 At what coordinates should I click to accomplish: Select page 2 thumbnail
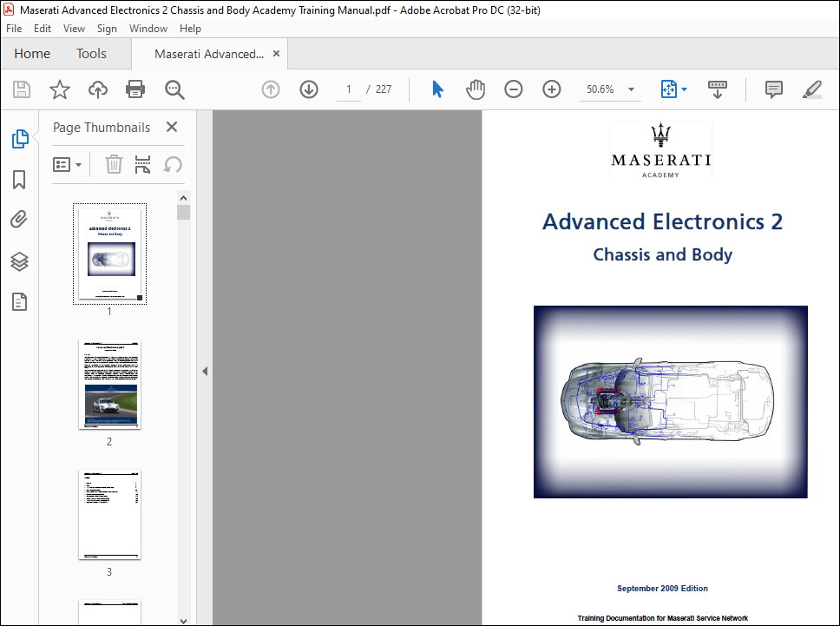[110, 385]
